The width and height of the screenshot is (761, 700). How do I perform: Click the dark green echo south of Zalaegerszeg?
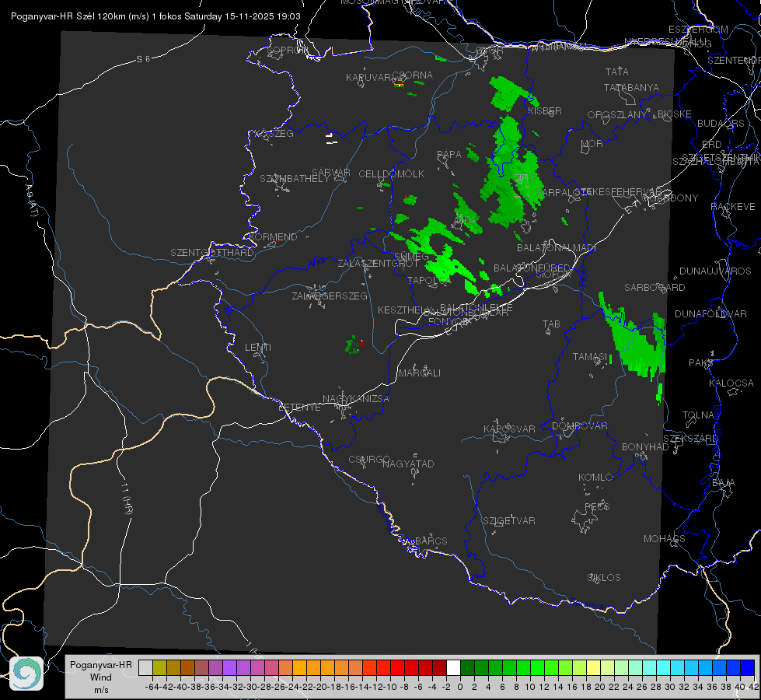354,345
